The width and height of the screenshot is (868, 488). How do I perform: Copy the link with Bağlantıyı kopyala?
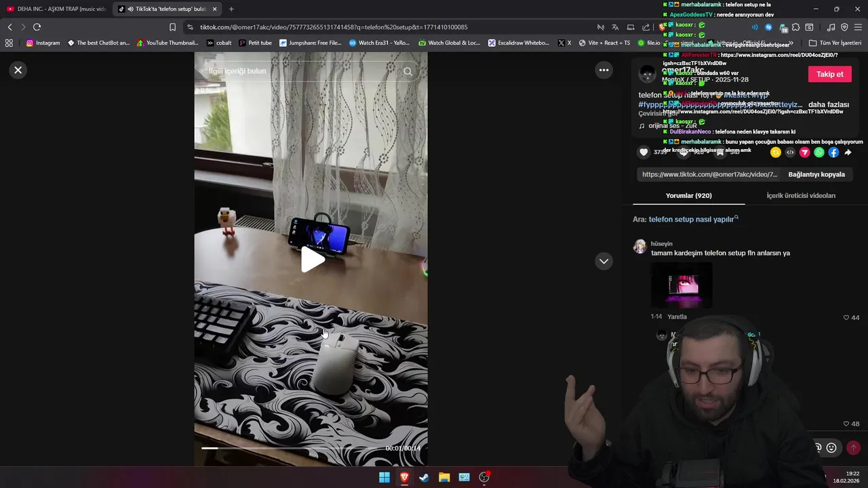[816, 174]
